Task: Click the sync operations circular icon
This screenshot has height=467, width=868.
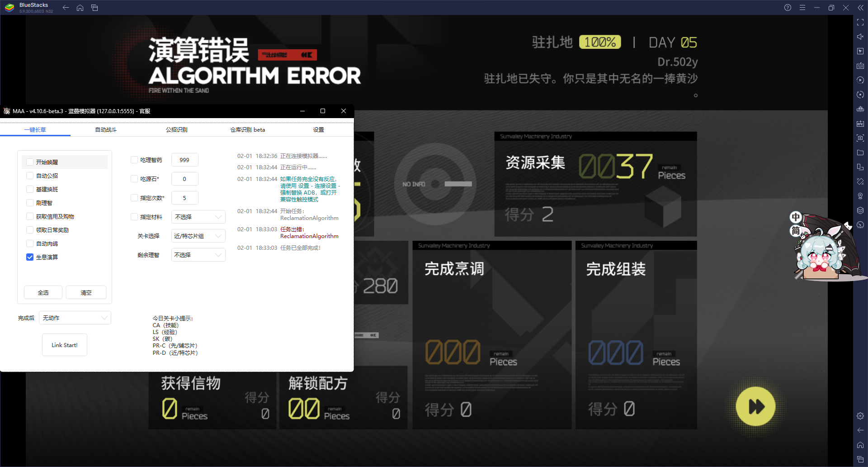Action: tap(860, 95)
